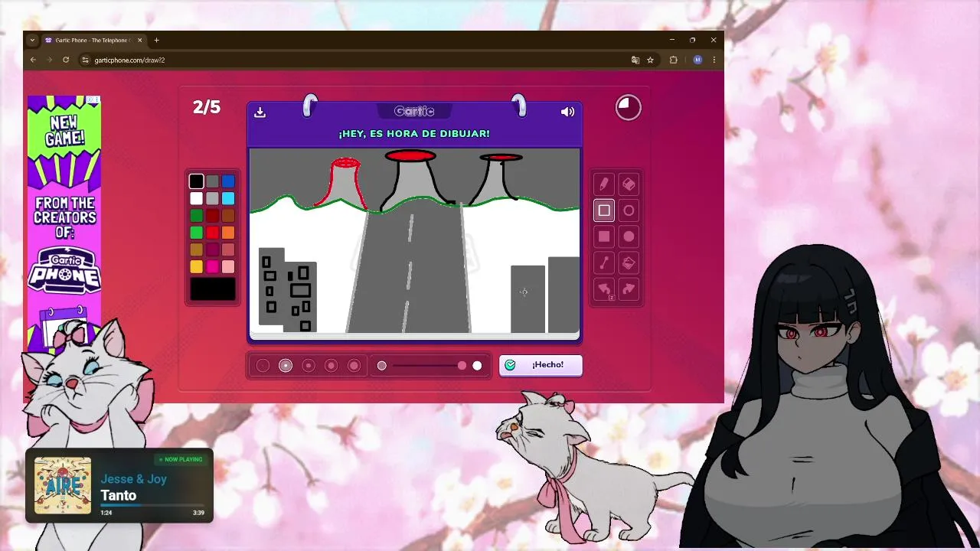
Task: Pick the yellow color swatch
Action: coord(196,266)
